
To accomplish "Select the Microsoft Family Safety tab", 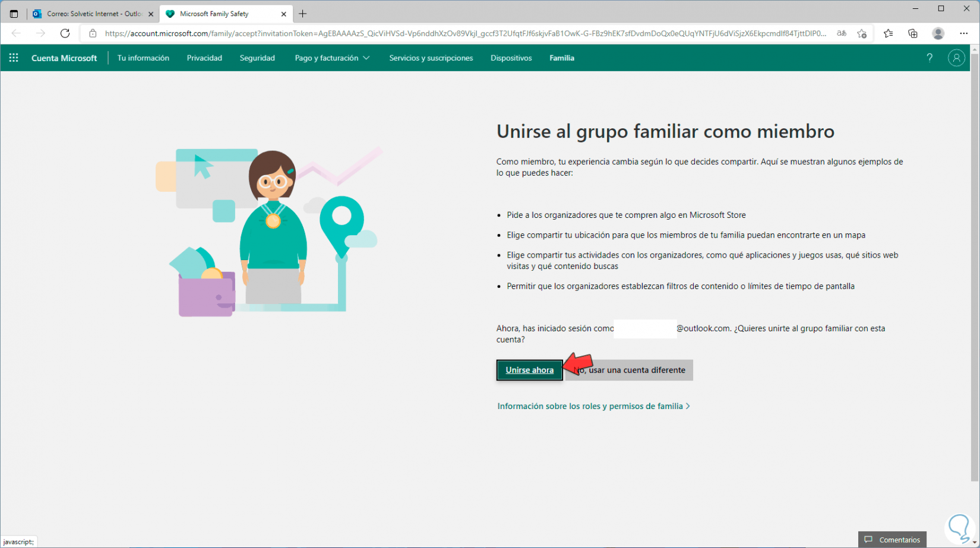I will tap(226, 14).
